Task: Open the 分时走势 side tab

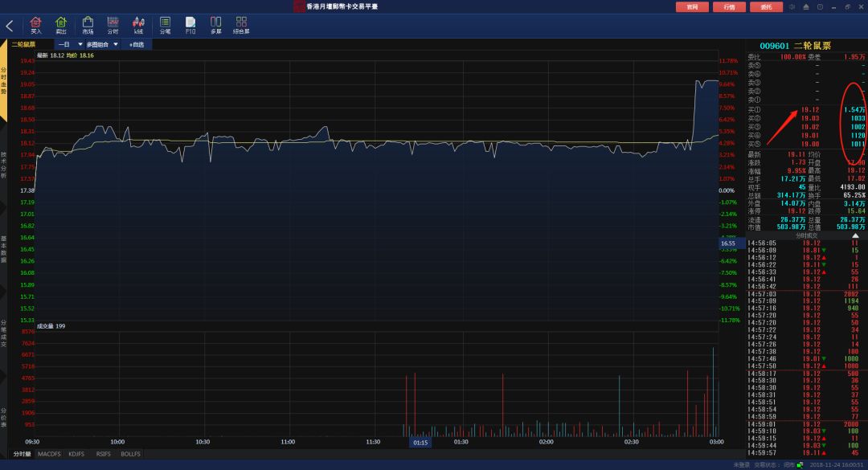Action: coord(3,80)
